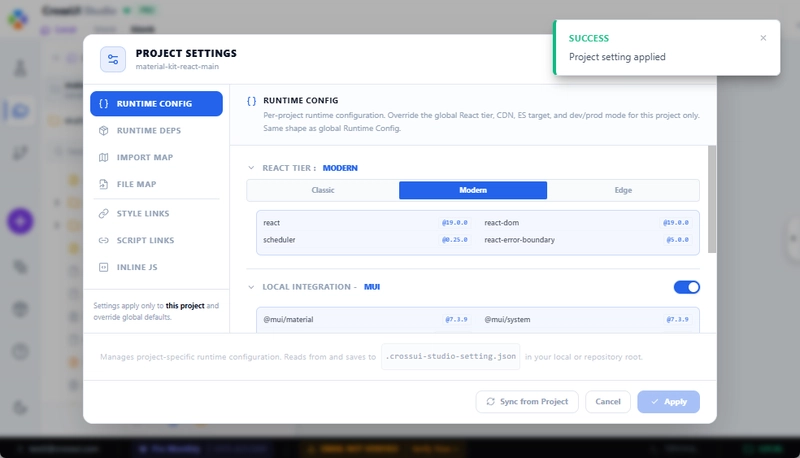
Task: Click the @mui/material package name
Action: point(288,320)
